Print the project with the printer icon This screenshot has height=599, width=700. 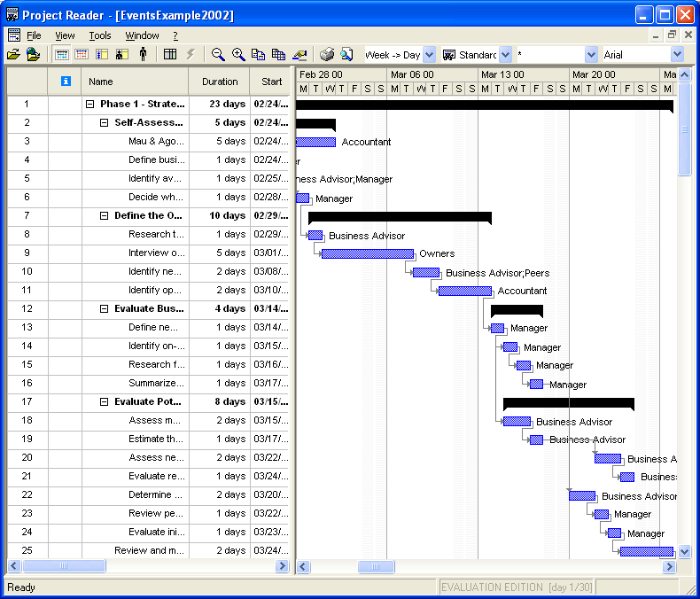click(x=327, y=54)
